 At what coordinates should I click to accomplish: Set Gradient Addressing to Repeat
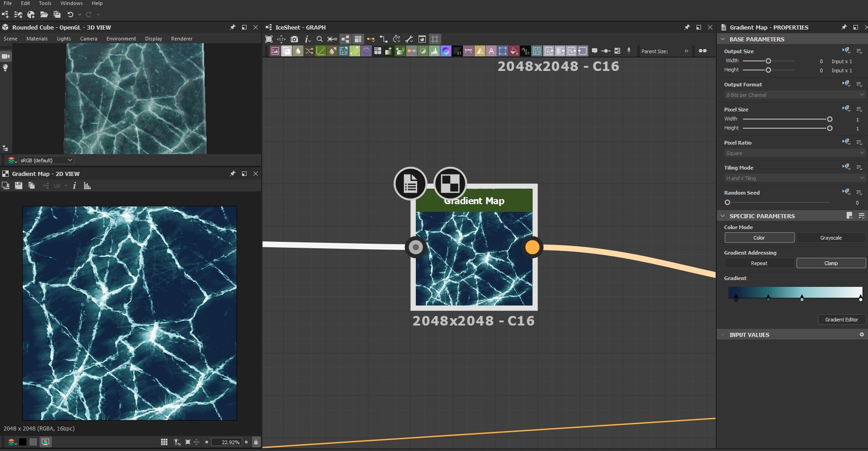click(x=759, y=263)
